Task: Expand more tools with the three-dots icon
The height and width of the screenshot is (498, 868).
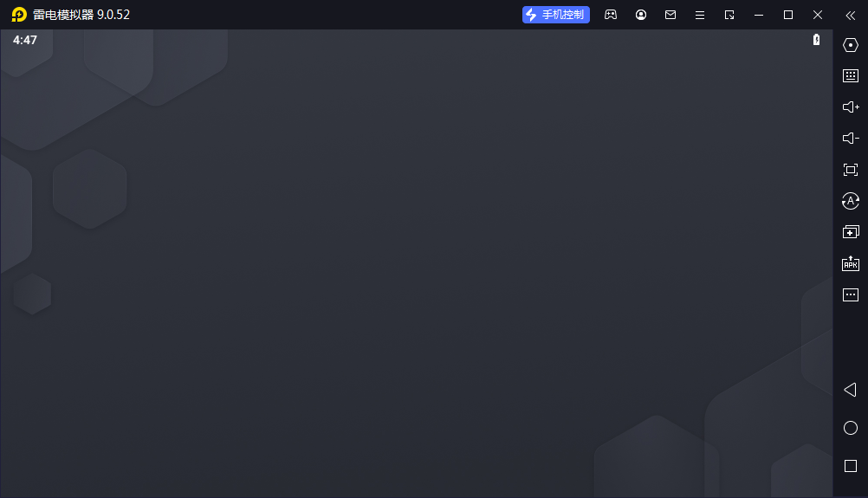Action: point(850,294)
